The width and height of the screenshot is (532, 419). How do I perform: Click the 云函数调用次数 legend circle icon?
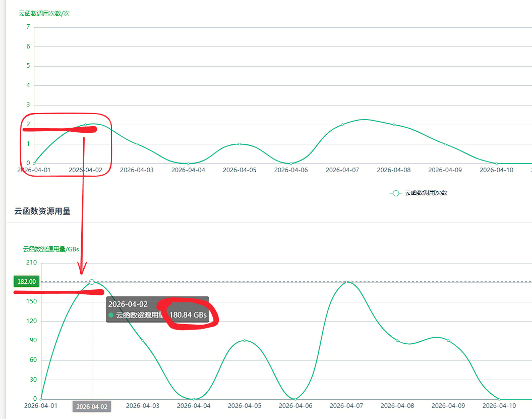click(x=396, y=193)
